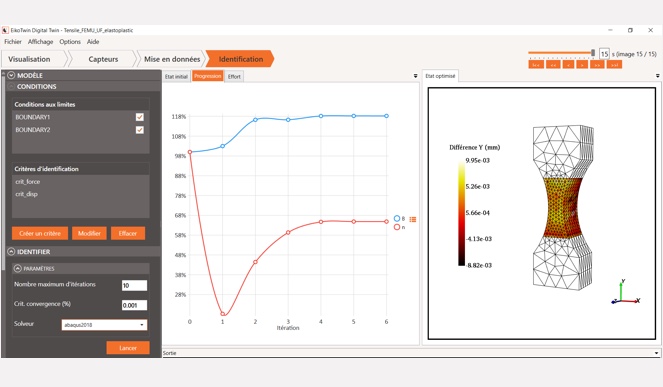Step back one image with < button
Image resolution: width=663 pixels, height=387 pixels.
tap(569, 65)
